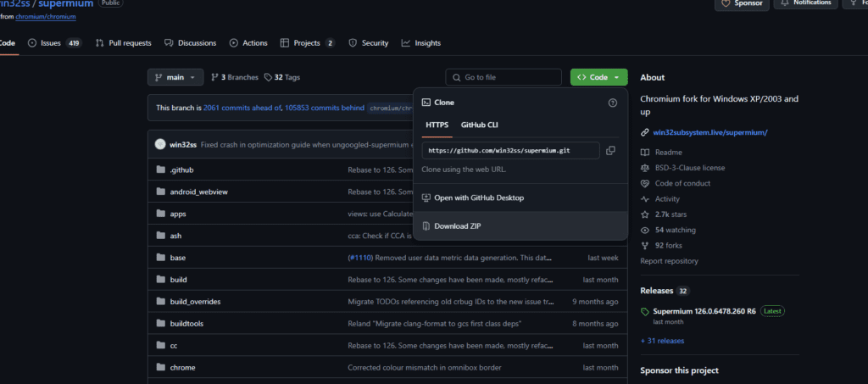868x384 pixels.
Task: Open the Pull requests tab
Action: coord(123,43)
